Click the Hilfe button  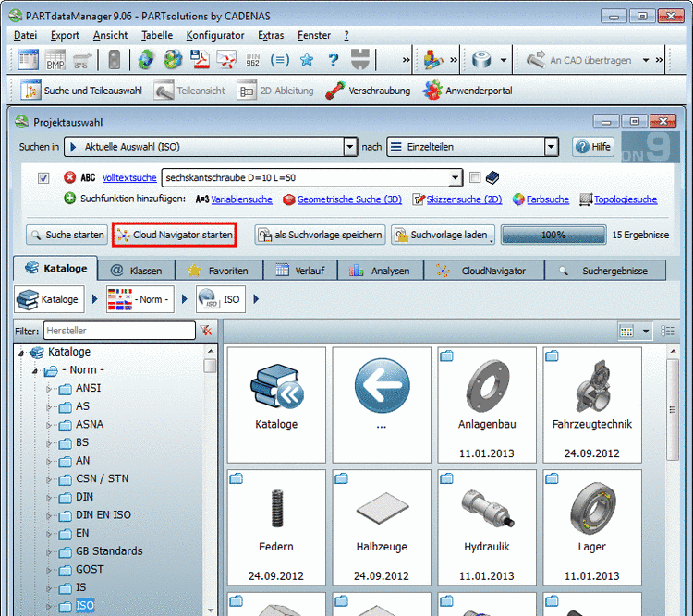tap(593, 147)
